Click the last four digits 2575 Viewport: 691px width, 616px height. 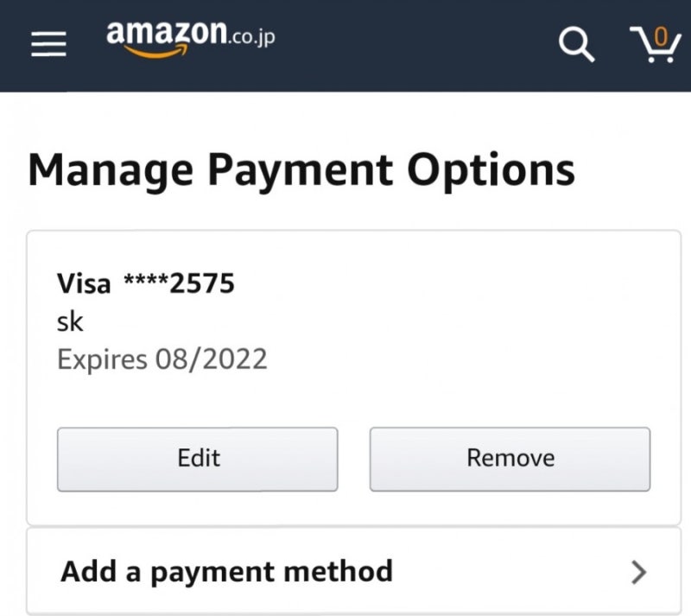coord(202,283)
